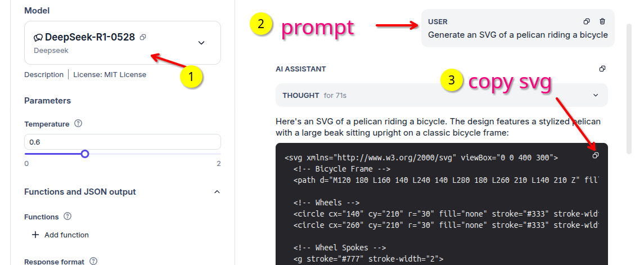Click the Response format help icon

pos(93,261)
